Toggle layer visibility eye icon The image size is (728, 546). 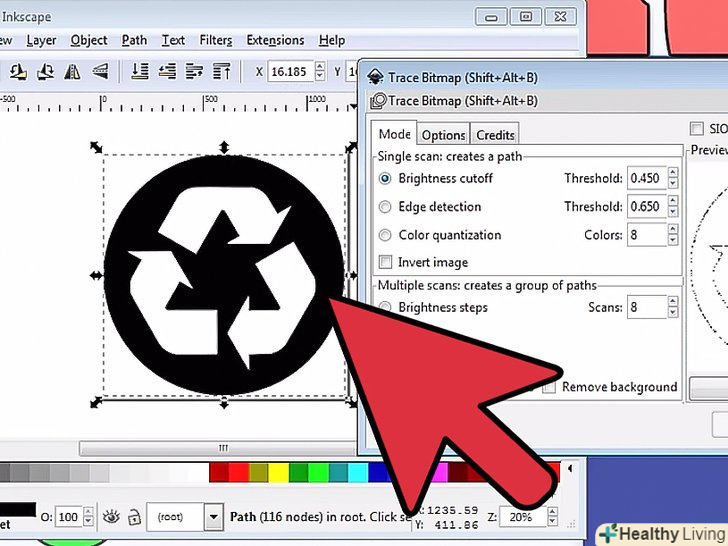click(111, 517)
